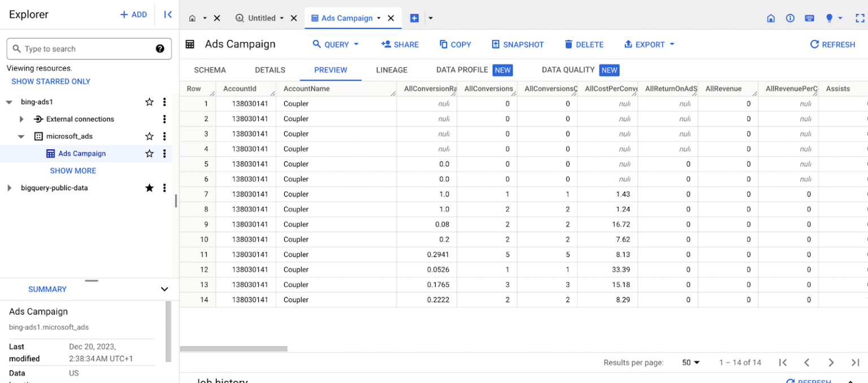Open the Cloud Console home icon
The height and width of the screenshot is (383, 868).
coord(771,18)
